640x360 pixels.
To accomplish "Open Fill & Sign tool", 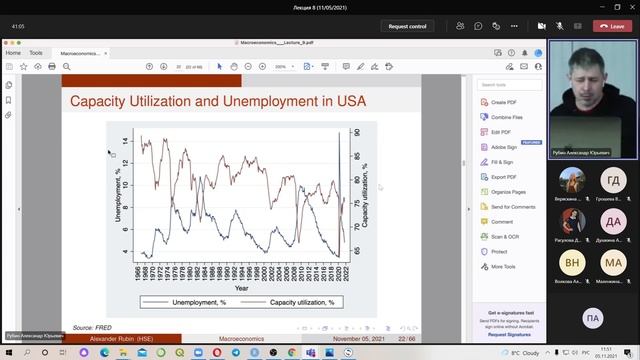I will coord(496,162).
